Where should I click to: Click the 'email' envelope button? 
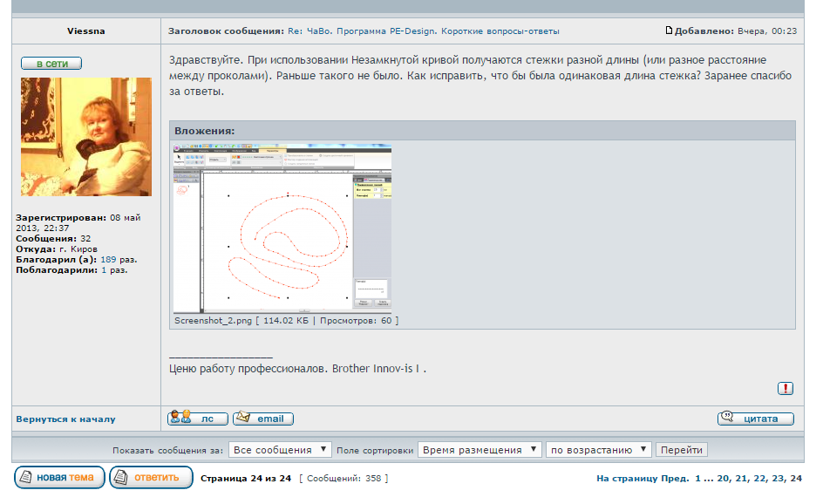click(x=262, y=419)
